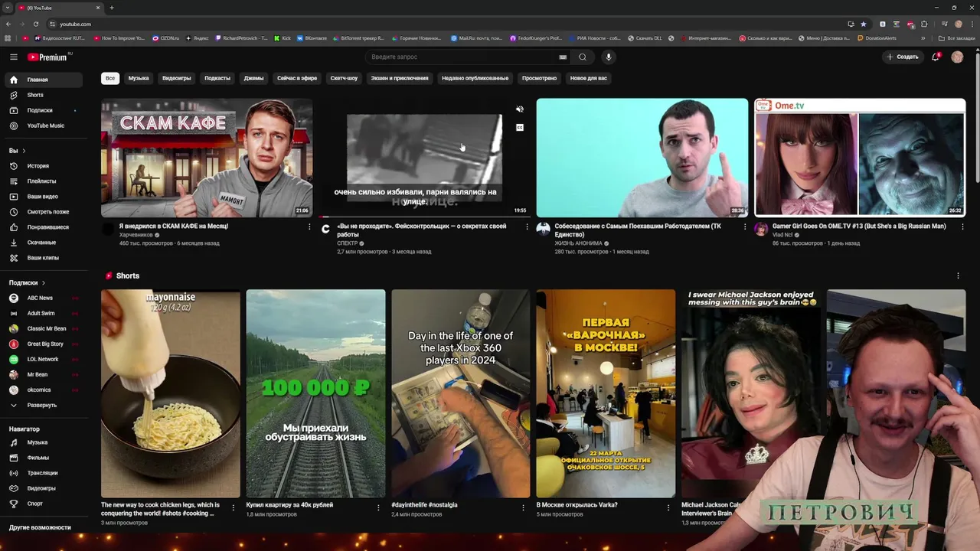The height and width of the screenshot is (551, 980).
Task: Open Ваши видео in the sidebar
Action: 44,197
